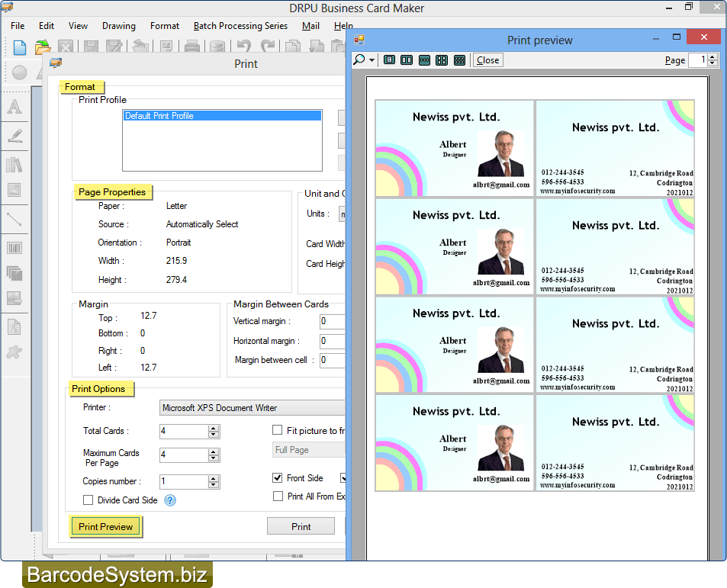Decrease Maximum Cards Per Page spinner
Viewport: 727px width, 588px height.
tap(214, 458)
